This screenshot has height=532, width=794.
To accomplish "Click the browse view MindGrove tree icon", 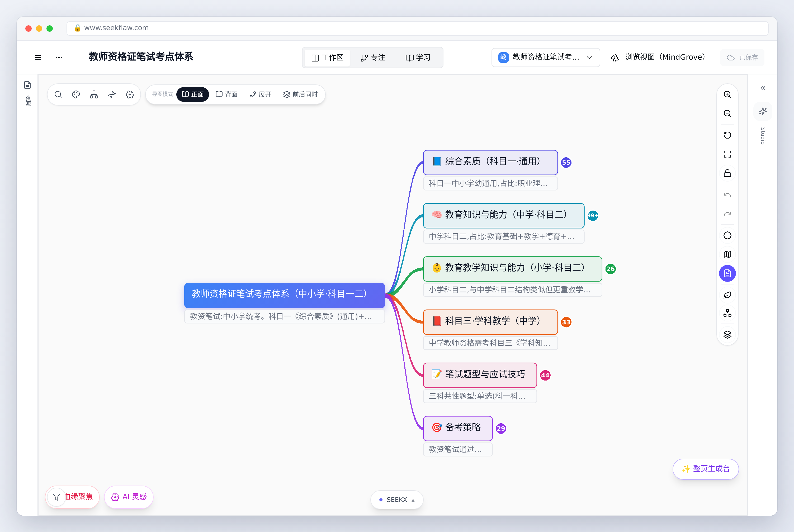I will [x=615, y=58].
